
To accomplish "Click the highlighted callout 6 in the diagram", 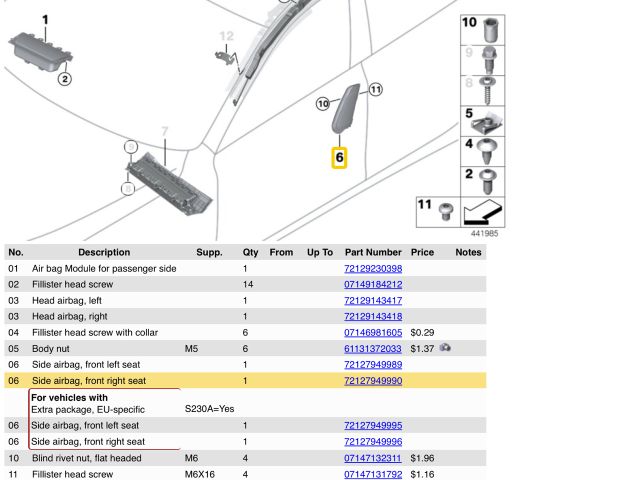I will (x=339, y=157).
